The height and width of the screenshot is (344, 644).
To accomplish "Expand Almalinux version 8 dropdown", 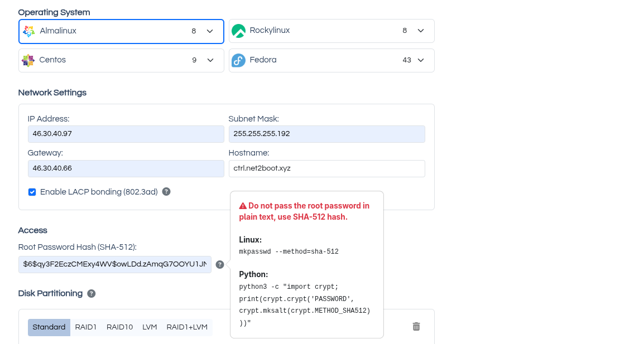I will coord(210,31).
